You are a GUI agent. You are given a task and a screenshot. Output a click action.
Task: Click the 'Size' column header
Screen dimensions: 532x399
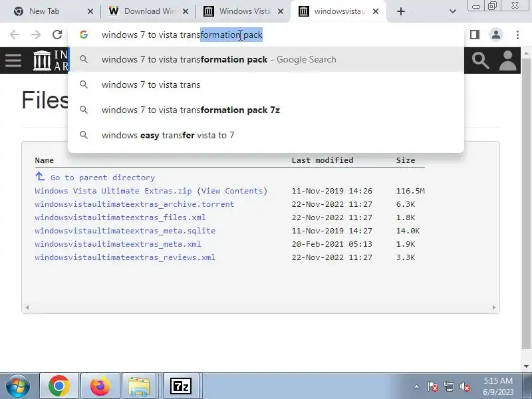406,160
